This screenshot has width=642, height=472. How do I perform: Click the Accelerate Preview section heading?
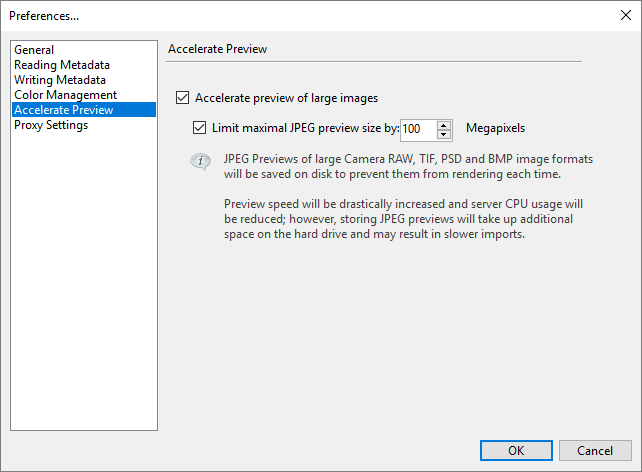(x=217, y=48)
